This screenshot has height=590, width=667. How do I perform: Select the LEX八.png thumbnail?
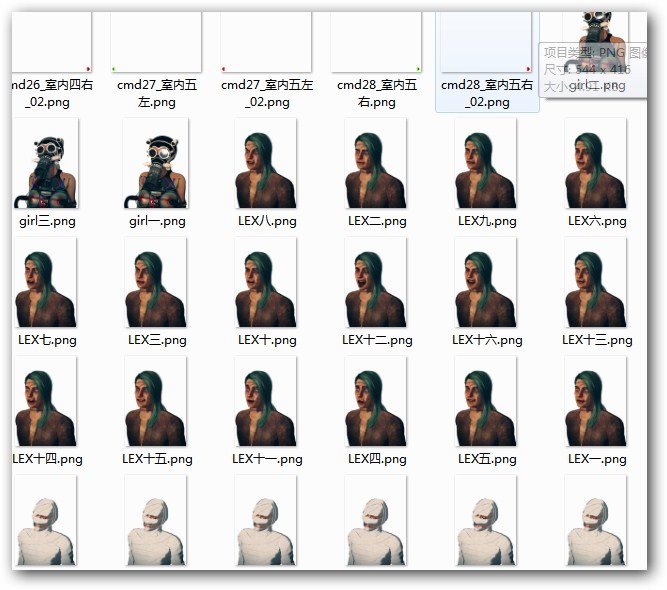265,163
